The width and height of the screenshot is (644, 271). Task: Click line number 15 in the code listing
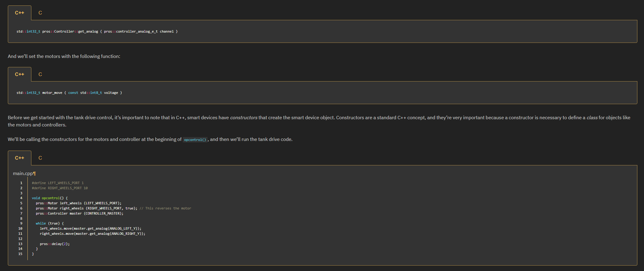pos(20,254)
